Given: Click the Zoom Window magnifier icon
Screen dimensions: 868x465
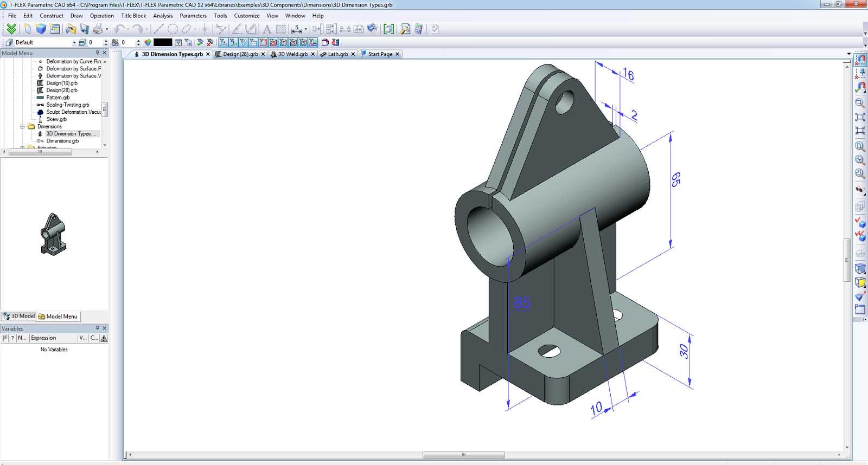Looking at the screenshot, I should tap(860, 103).
